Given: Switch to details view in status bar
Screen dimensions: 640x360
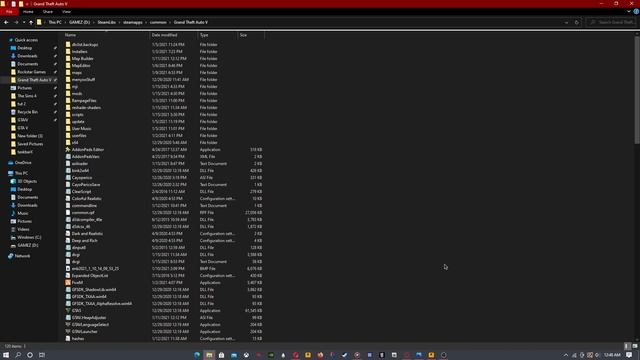Looking at the screenshot, I should 627,346.
